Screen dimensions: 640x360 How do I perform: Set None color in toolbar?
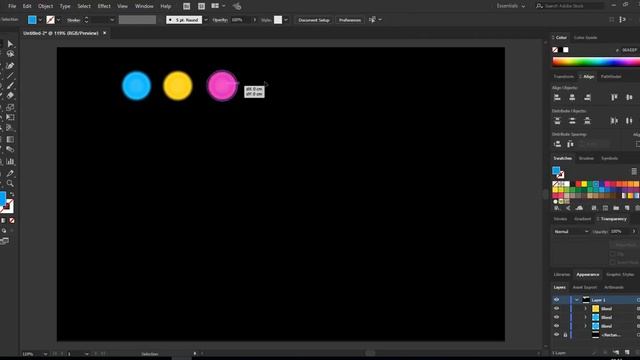(12, 220)
